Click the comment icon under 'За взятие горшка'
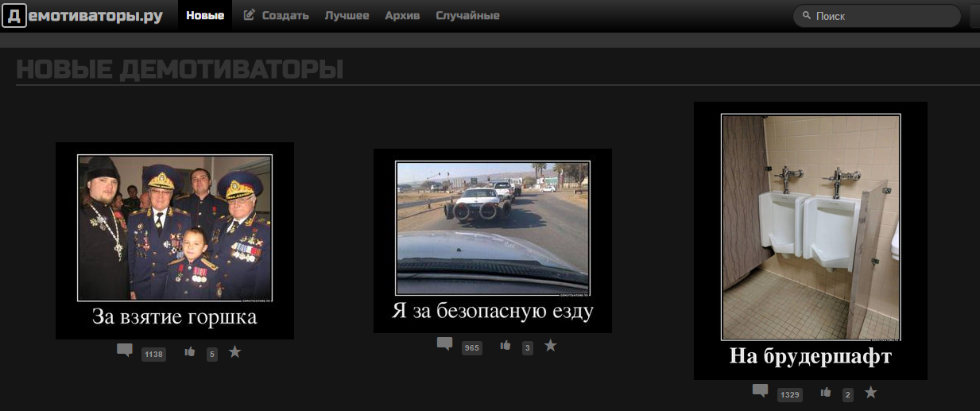 [x=124, y=351]
